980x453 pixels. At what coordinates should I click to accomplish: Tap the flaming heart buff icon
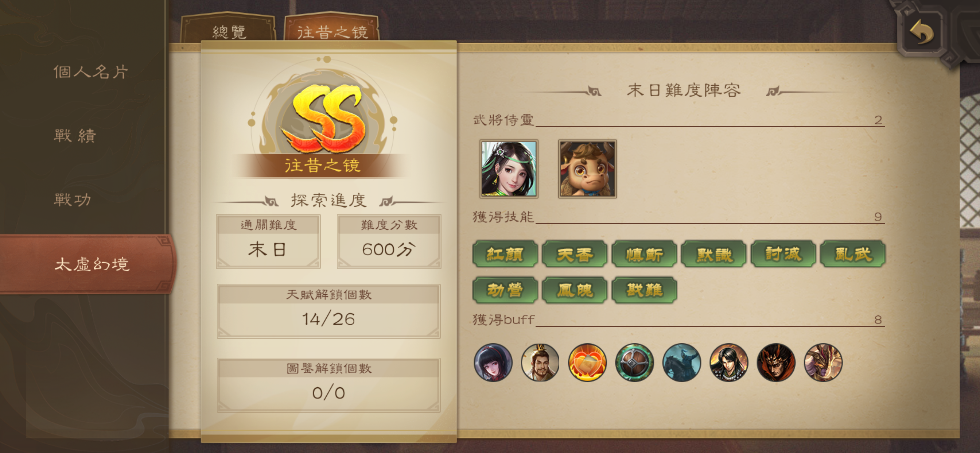(587, 363)
